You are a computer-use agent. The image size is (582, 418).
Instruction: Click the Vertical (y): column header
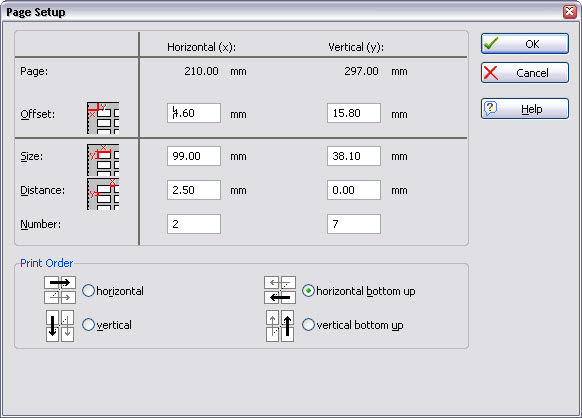pyautogui.click(x=356, y=47)
